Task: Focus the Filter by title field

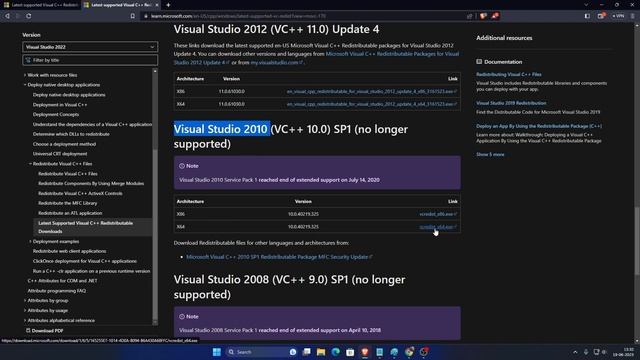Action: coord(90,60)
